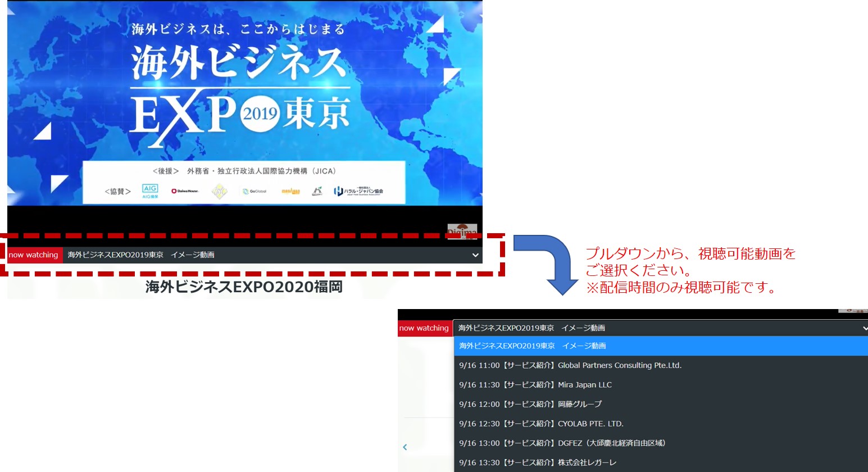Choose 9/16 12:00 岡藤グループ entry
Viewport: 868px width, 472px height.
point(661,404)
